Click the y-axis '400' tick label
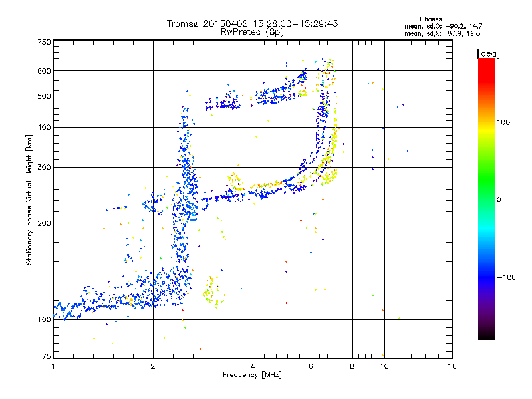532x399 pixels. click(44, 127)
